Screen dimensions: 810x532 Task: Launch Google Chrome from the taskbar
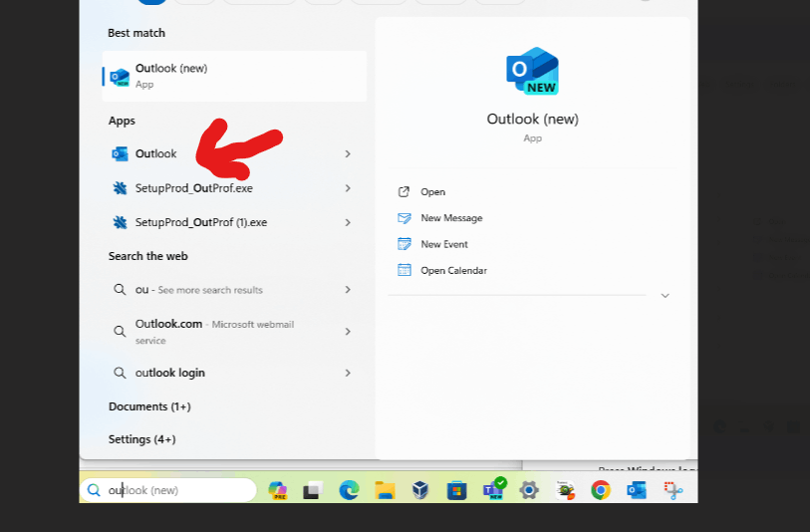coord(601,489)
